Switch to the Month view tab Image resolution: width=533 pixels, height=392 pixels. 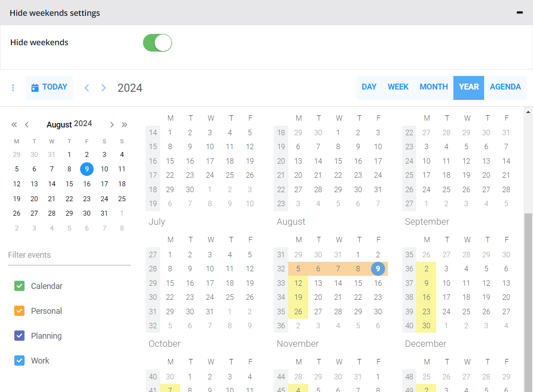433,87
